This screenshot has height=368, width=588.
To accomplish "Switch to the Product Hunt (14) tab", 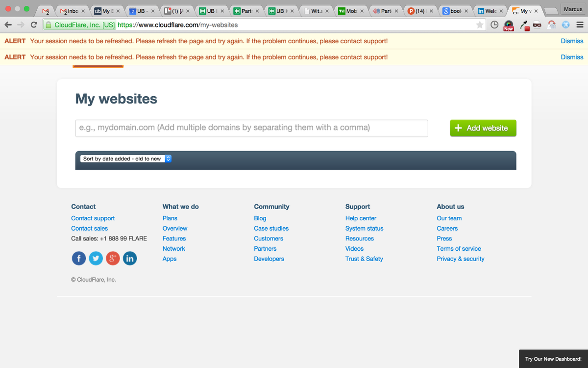I will pyautogui.click(x=420, y=11).
